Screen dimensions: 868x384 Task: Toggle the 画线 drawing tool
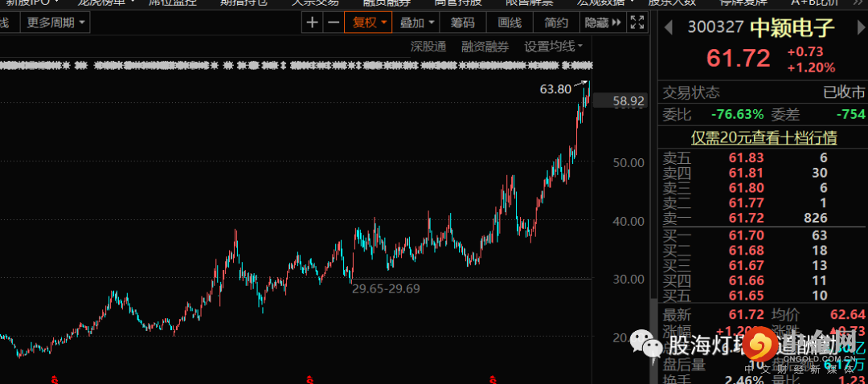click(510, 22)
